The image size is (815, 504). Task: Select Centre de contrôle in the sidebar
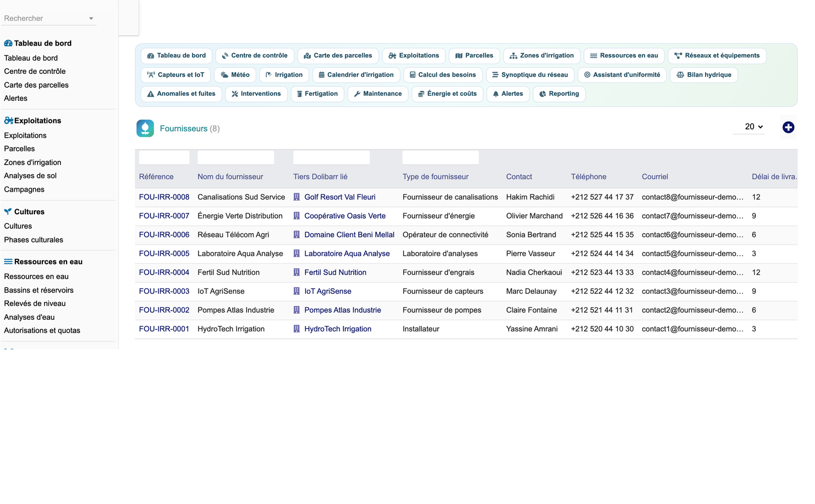[x=35, y=72]
